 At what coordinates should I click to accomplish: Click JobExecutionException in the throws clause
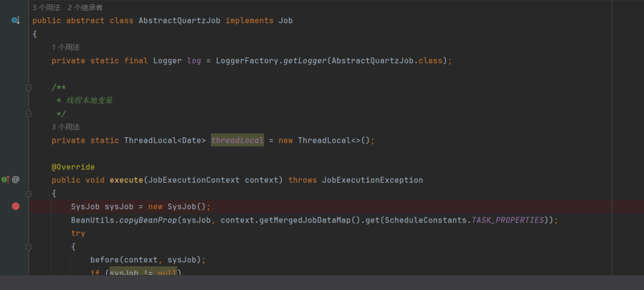pyautogui.click(x=373, y=180)
